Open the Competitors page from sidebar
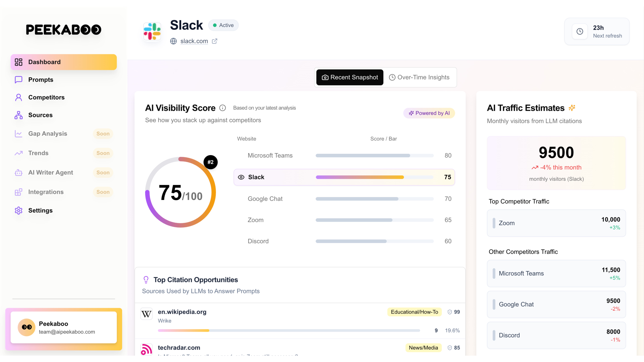Screen dimensions: 644x362 pyautogui.click(x=46, y=97)
